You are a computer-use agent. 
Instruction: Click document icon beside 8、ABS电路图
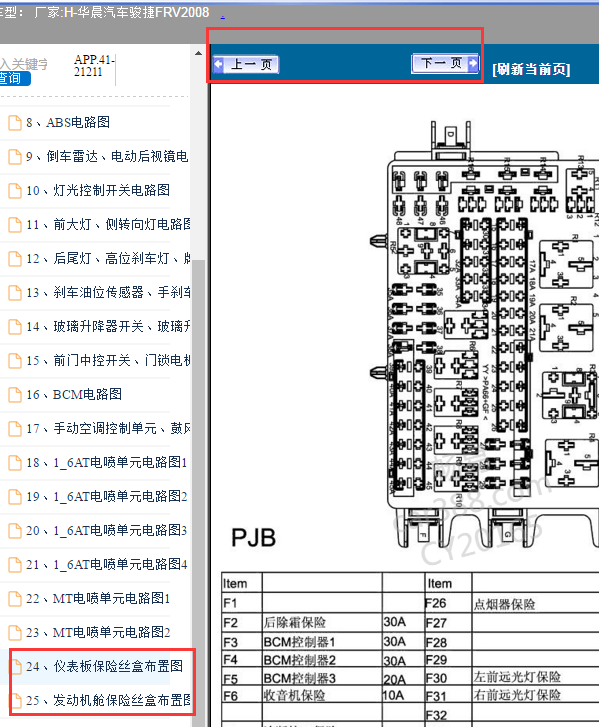tap(15, 123)
